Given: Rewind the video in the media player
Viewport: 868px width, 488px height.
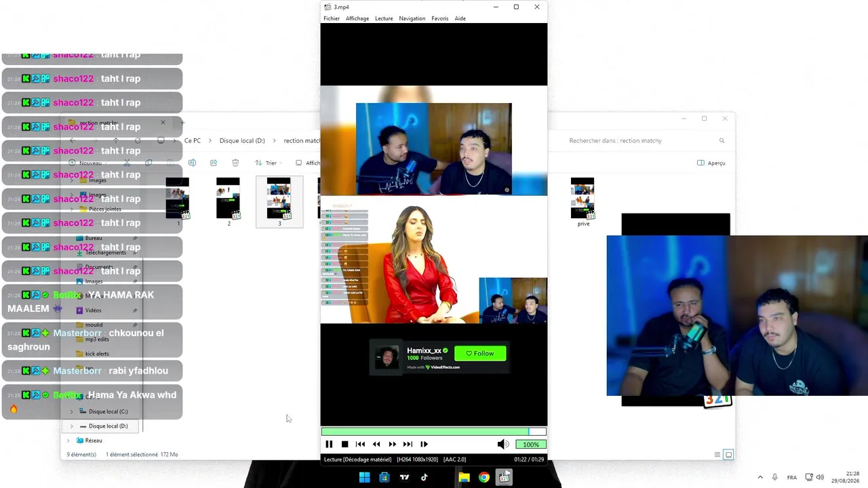Looking at the screenshot, I should (376, 444).
